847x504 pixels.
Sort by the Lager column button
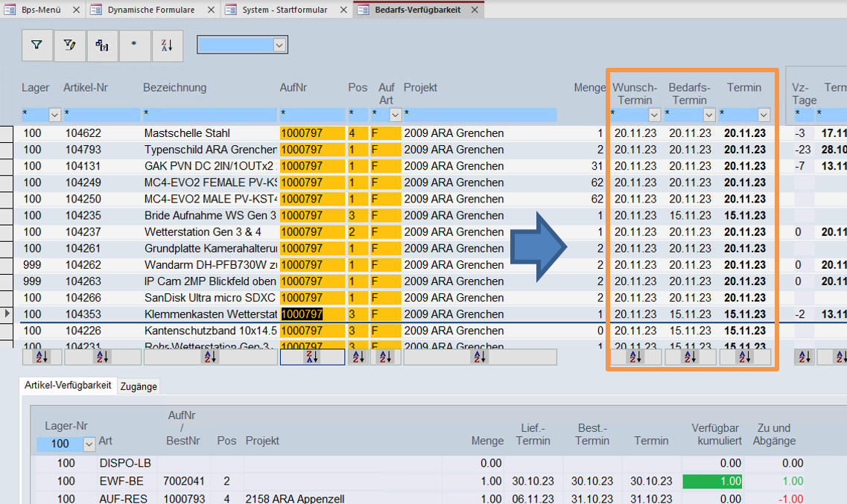click(x=42, y=357)
